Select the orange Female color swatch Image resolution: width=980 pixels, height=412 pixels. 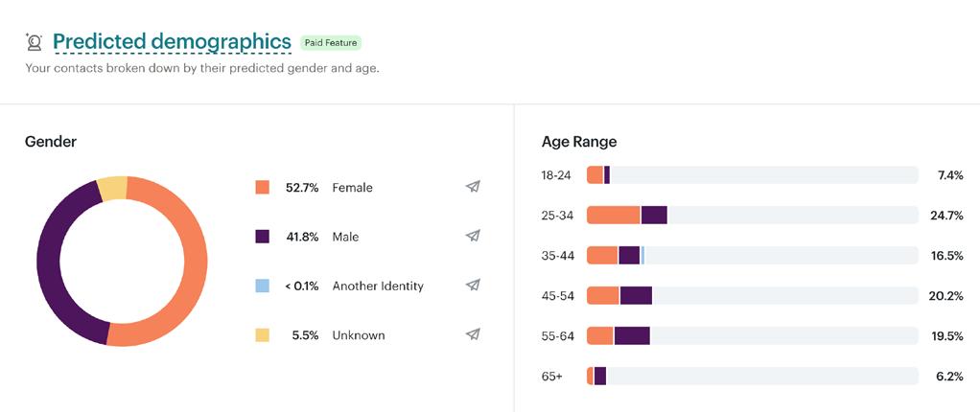262,188
